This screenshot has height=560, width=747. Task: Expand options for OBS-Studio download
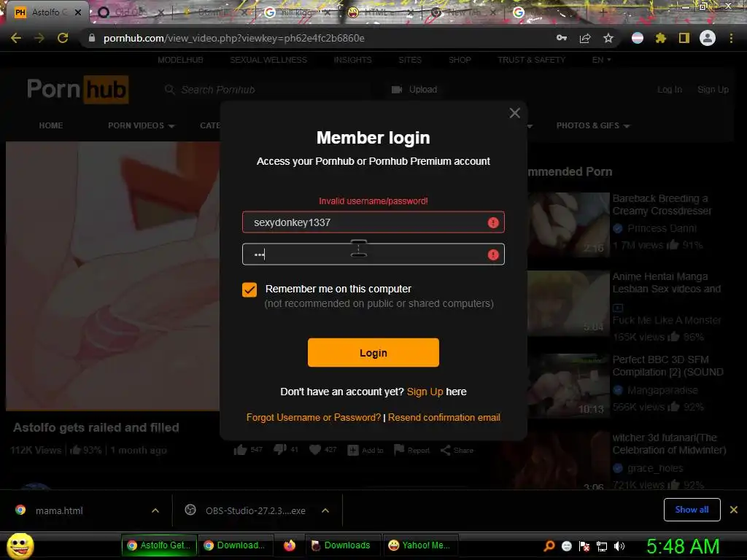(x=325, y=510)
